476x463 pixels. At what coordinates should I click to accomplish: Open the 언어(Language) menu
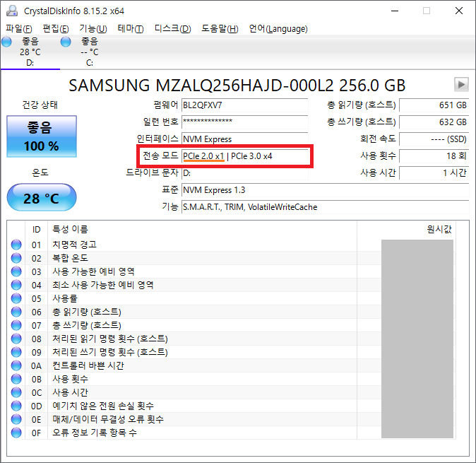278,28
